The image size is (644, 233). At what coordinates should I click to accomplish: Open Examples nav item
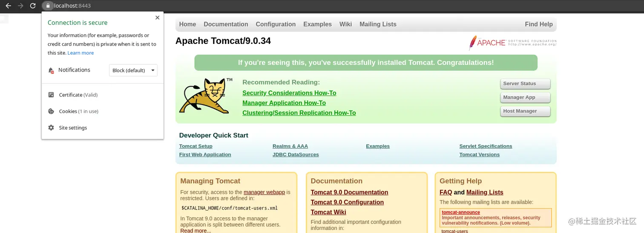317,24
